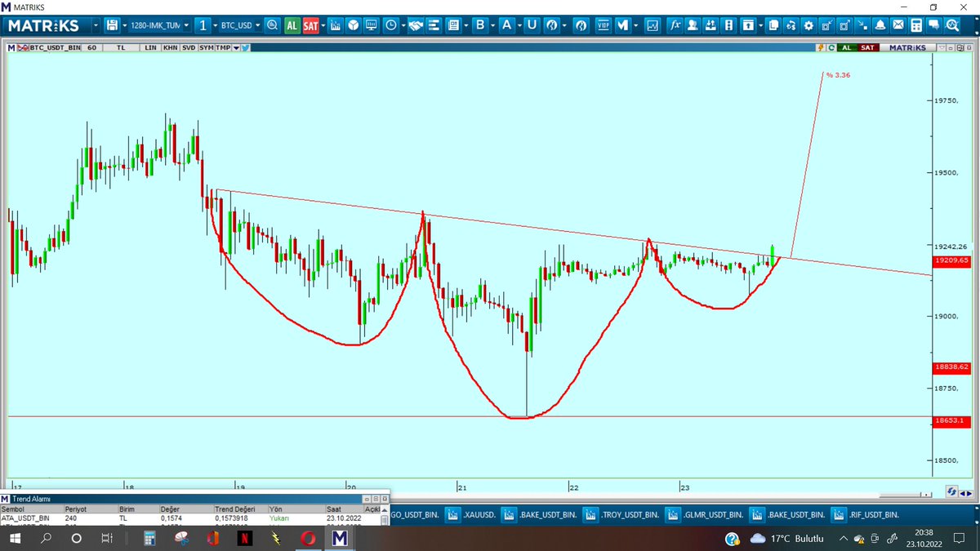This screenshot has height=551, width=980.
Task: Toggle SYM mode on chart toolbar
Action: [207, 47]
